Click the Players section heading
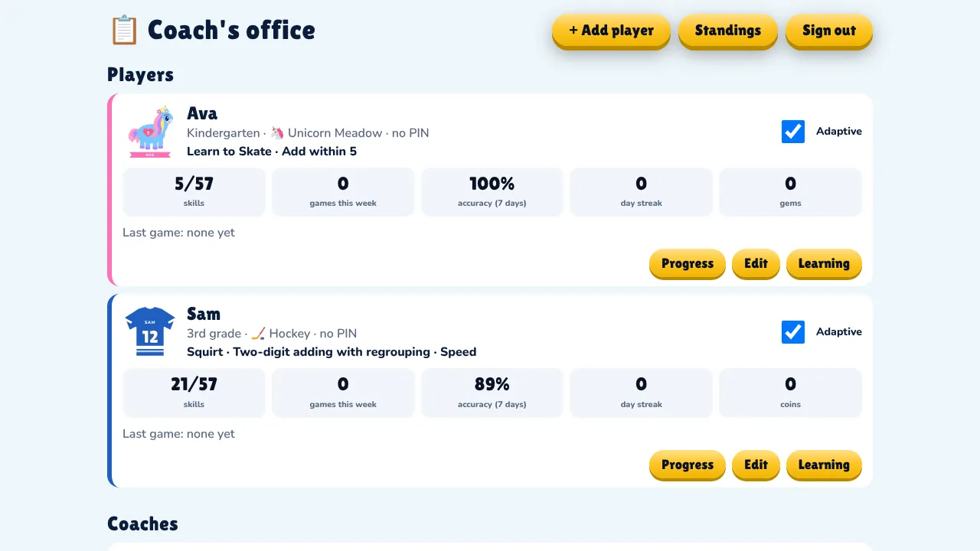980x551 pixels. pos(140,75)
